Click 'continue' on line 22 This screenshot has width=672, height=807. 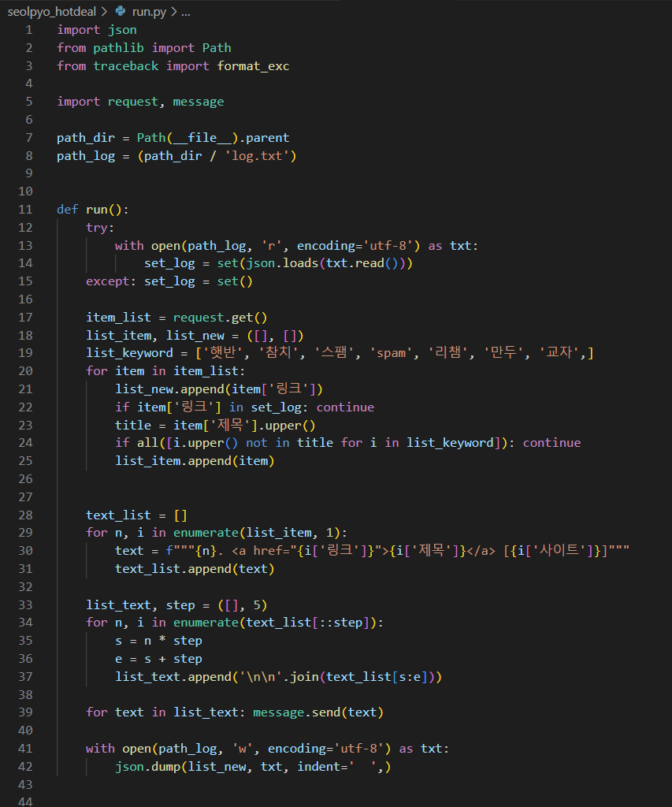345,407
